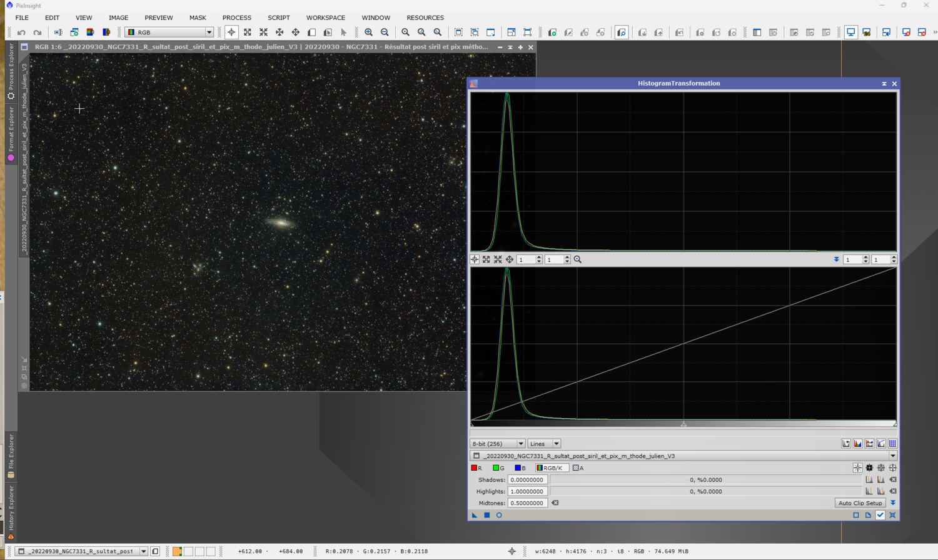Select the RGB/K combined channel
Viewport: 938px width, 560px height.
[551, 468]
